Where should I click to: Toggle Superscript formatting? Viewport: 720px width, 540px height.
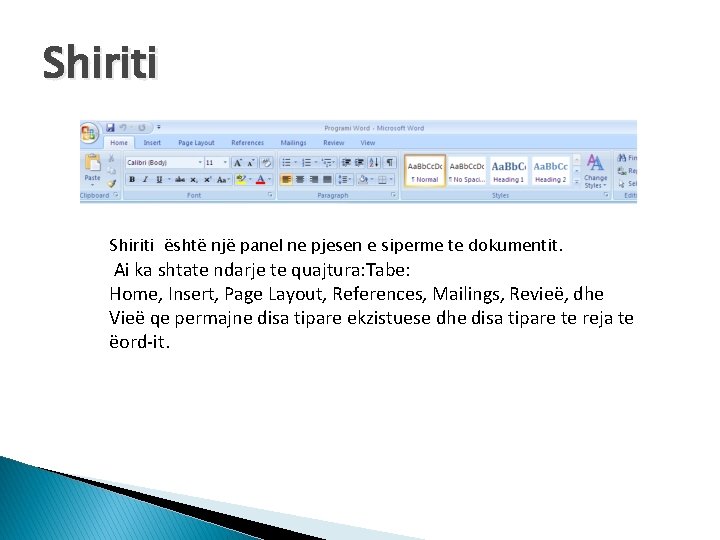[x=208, y=180]
